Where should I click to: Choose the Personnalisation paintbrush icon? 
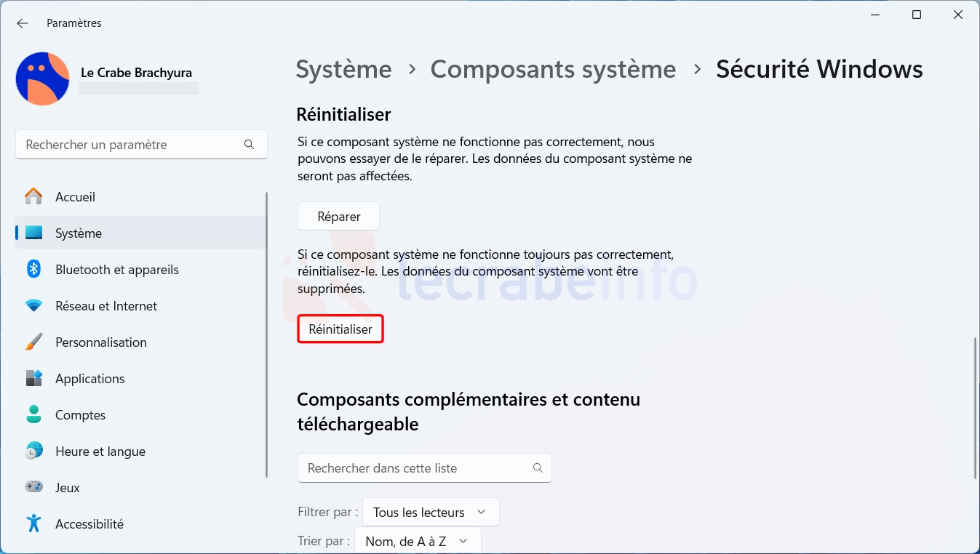point(33,342)
